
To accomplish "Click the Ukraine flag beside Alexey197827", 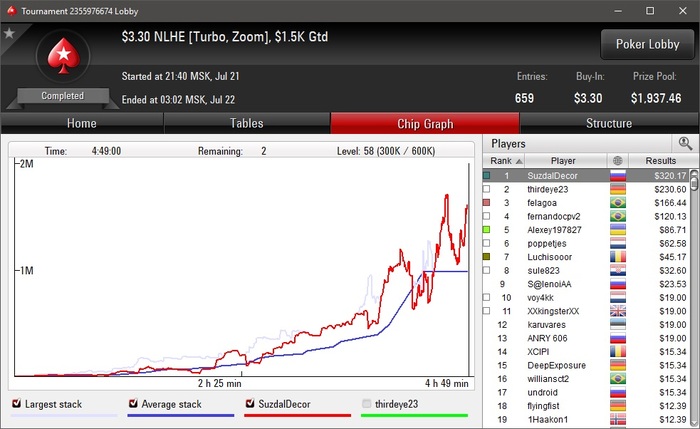I will [618, 230].
